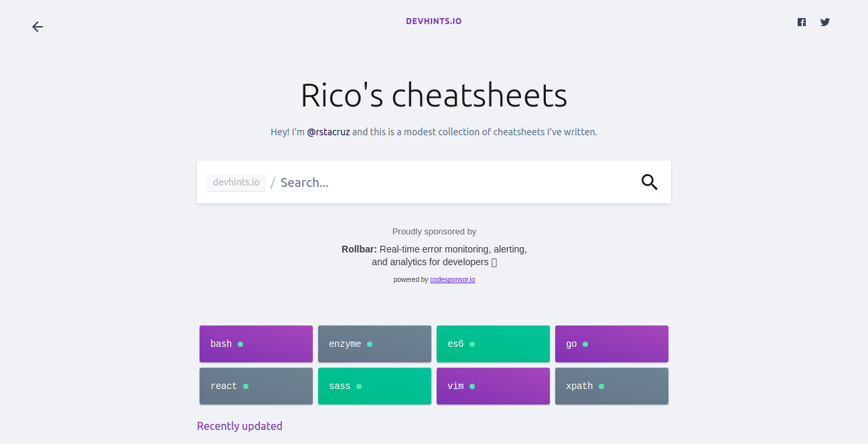
Task: Open the Facebook share icon
Action: pos(802,22)
